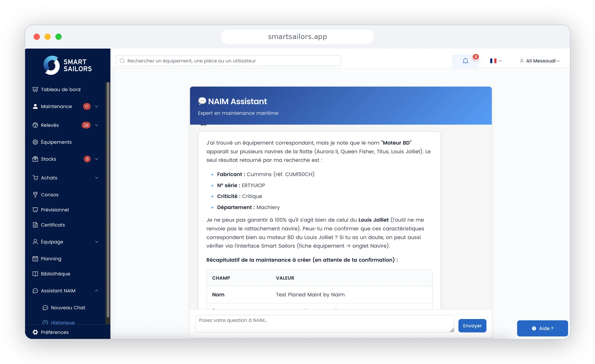Expand the Équipage menu chevron
The height and width of the screenshot is (364, 595).
[x=97, y=242]
